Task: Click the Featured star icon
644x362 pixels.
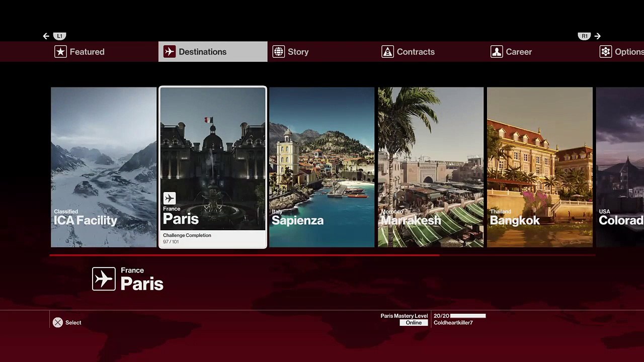Action: click(60, 52)
